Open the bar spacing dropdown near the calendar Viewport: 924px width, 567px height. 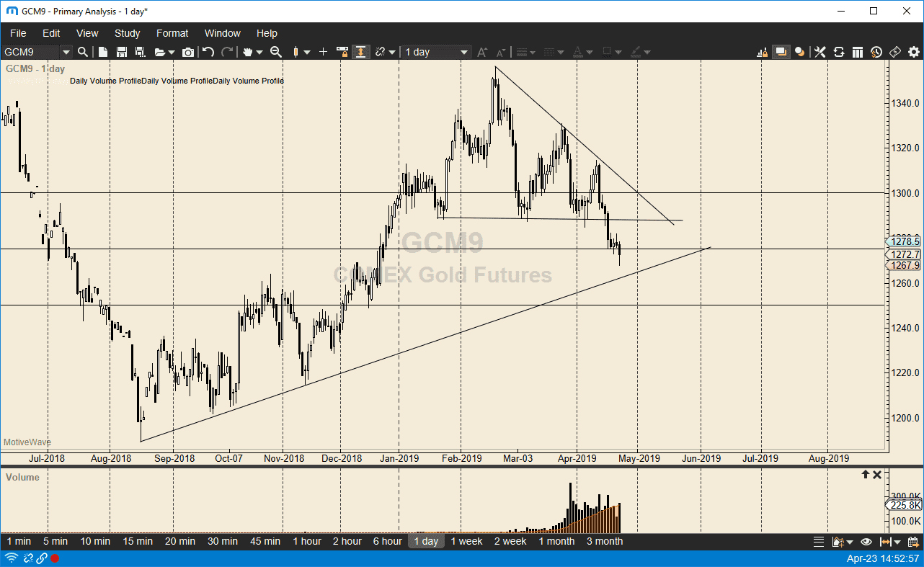pos(897,542)
